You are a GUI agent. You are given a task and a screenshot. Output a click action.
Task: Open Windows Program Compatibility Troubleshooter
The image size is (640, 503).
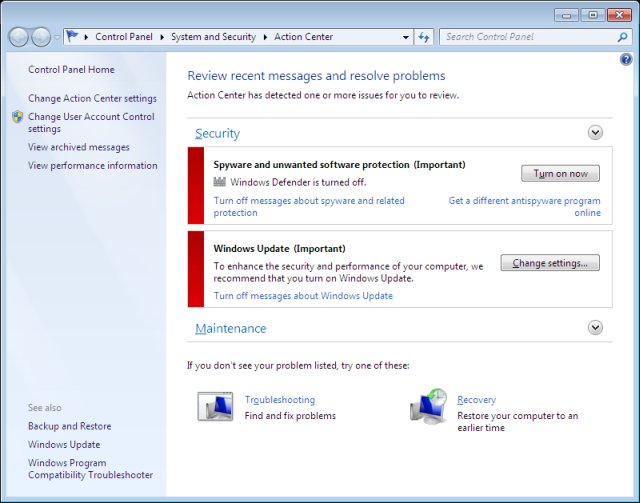click(90, 469)
